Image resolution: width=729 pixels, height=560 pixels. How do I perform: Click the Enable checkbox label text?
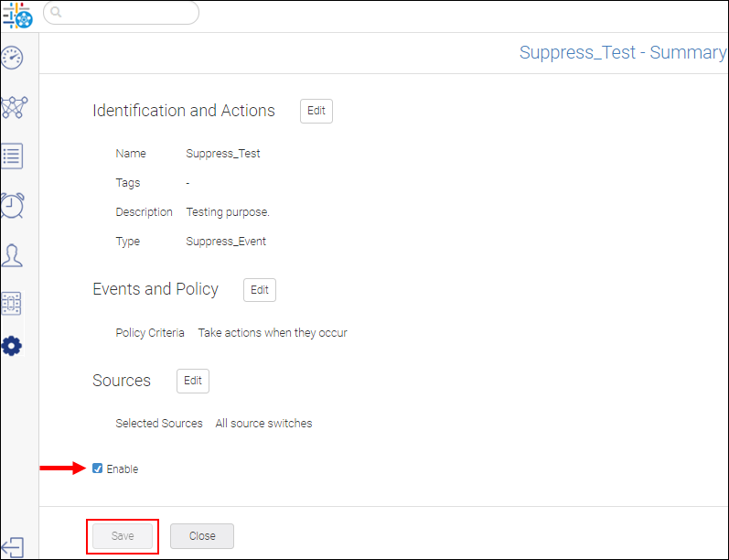[123, 469]
